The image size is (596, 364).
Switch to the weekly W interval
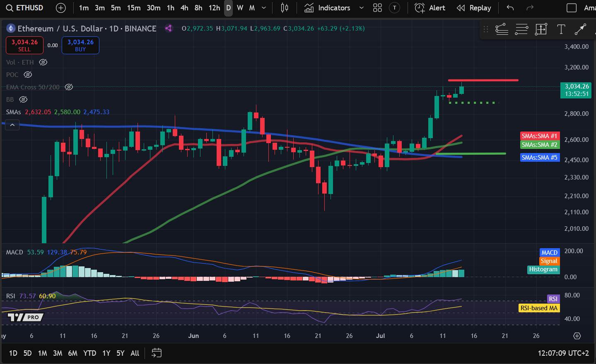coord(240,8)
